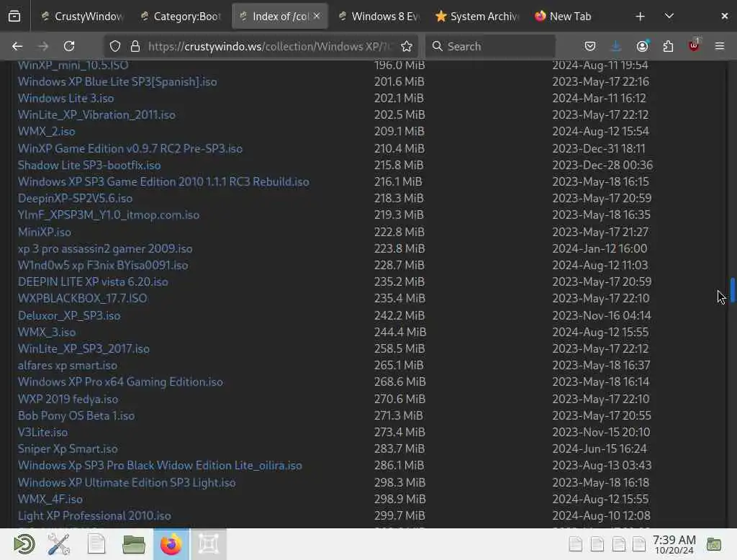View site security padlock details
This screenshot has width=737, height=560.
[135, 46]
